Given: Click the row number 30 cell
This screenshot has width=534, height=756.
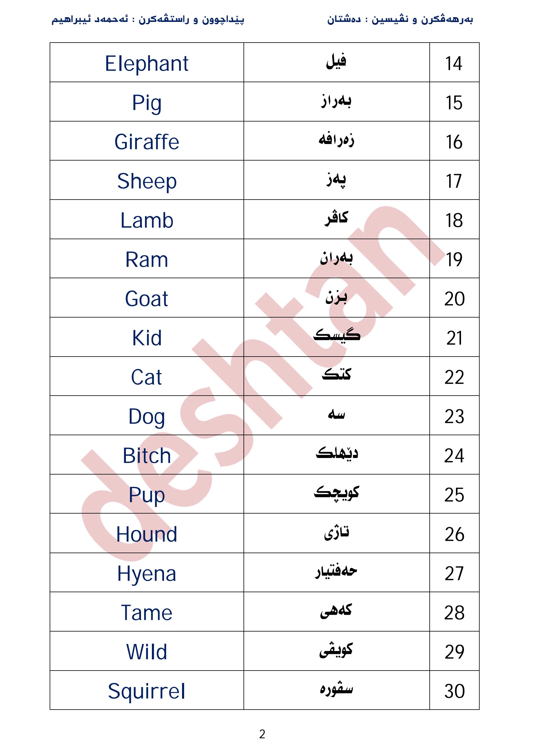Looking at the screenshot, I should [454, 691].
